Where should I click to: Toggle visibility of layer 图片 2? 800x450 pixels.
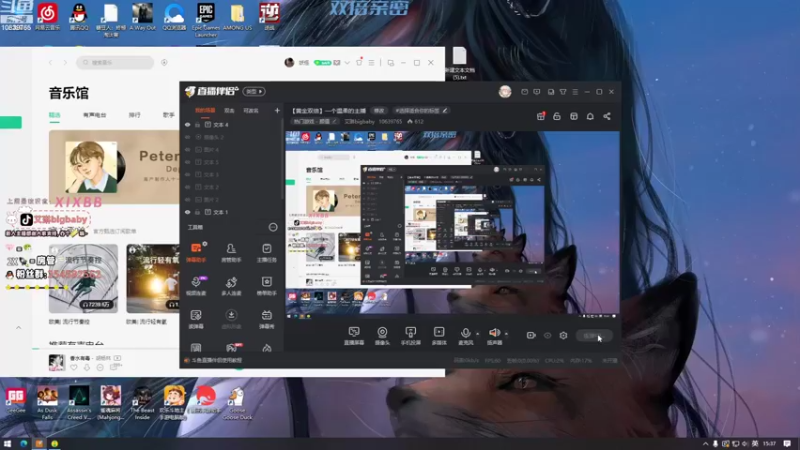click(188, 199)
